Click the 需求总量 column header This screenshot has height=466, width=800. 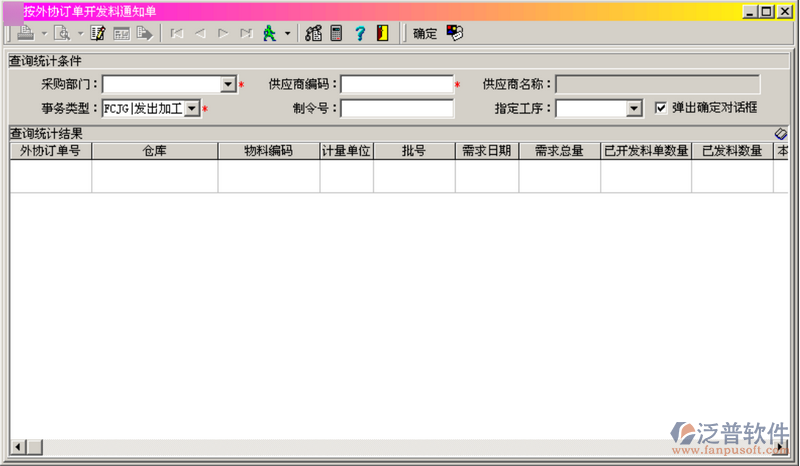pyautogui.click(x=559, y=151)
